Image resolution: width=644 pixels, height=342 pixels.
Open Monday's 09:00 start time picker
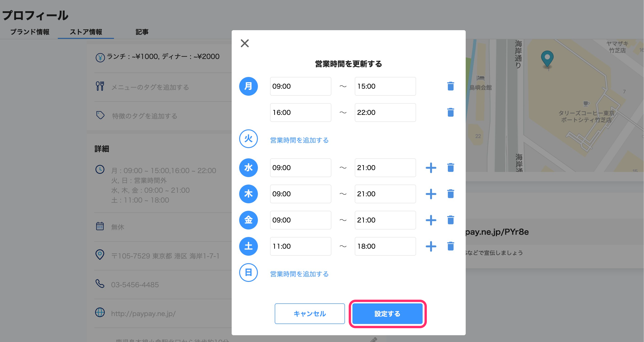coord(300,86)
